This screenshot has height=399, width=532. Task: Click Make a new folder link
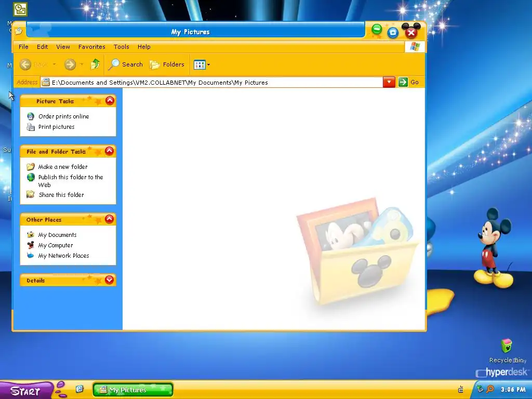click(x=63, y=167)
